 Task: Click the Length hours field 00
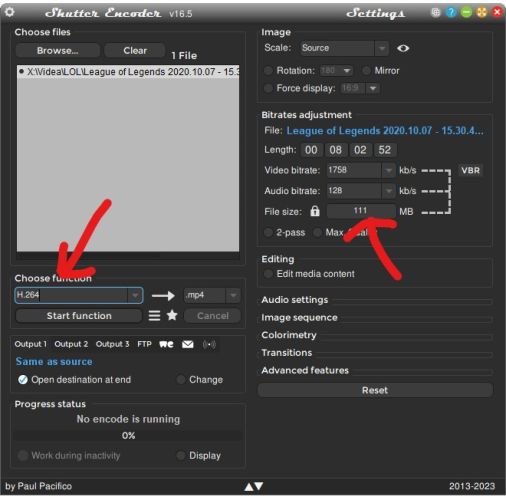coord(311,150)
